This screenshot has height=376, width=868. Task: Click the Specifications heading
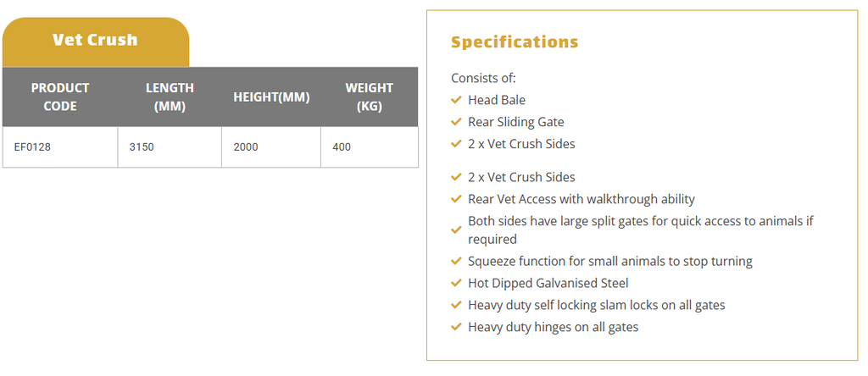pyautogui.click(x=515, y=42)
